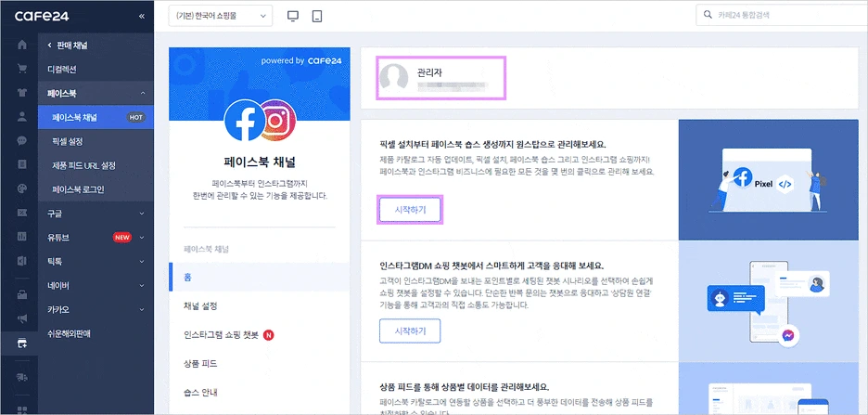The height and width of the screenshot is (415, 868).
Task: Open the person customers icon
Action: (22, 116)
